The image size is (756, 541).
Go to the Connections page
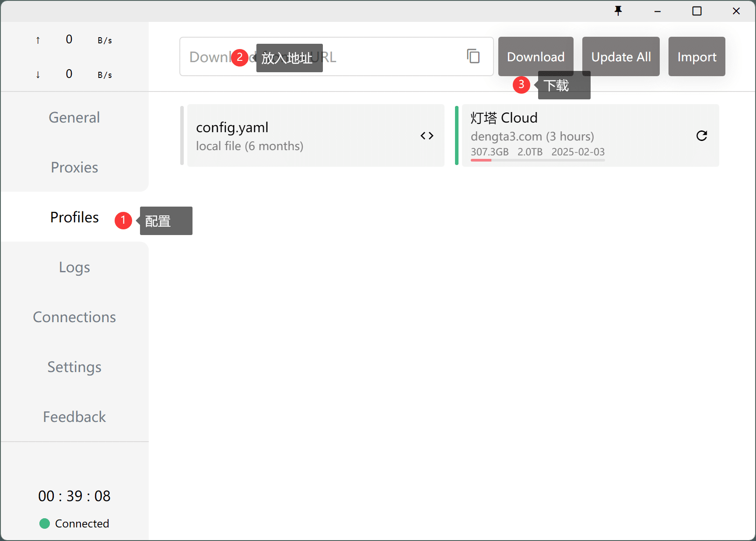point(74,317)
